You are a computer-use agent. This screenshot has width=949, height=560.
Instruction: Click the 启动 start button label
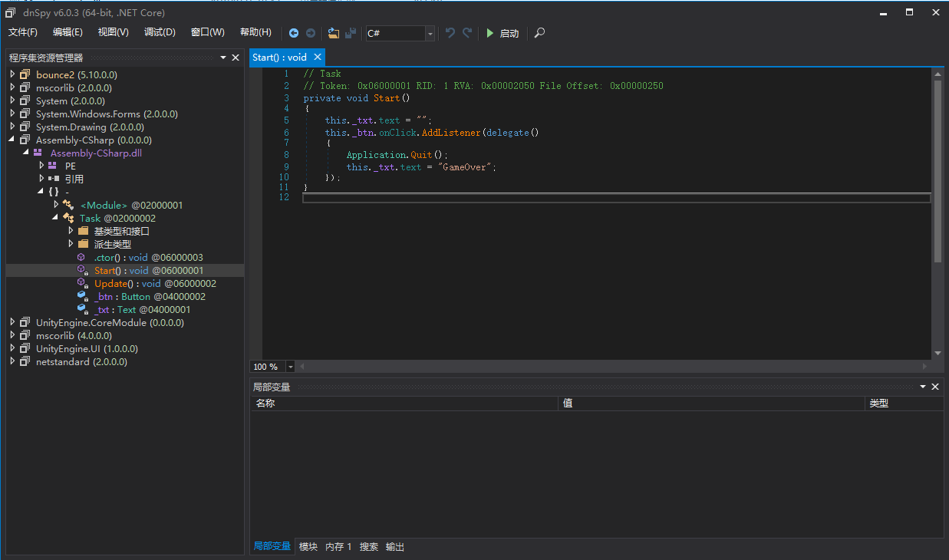click(509, 33)
